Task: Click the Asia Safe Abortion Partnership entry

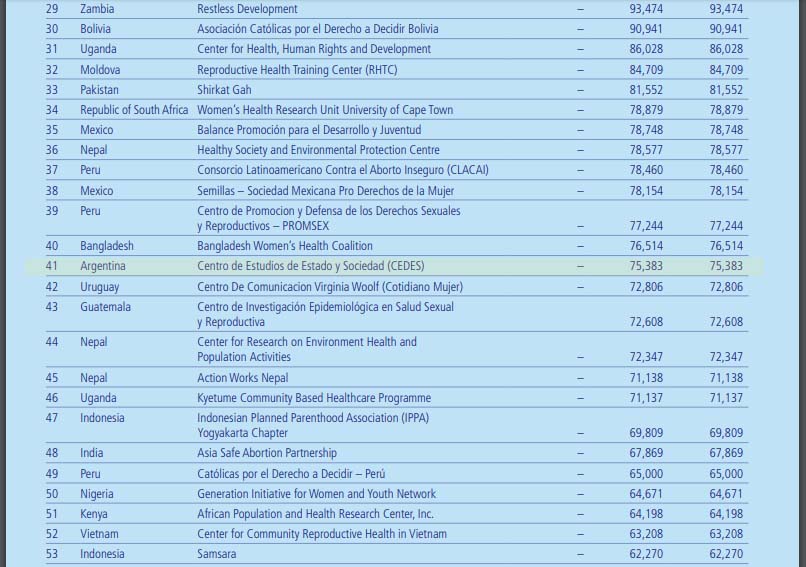Action: click(267, 453)
